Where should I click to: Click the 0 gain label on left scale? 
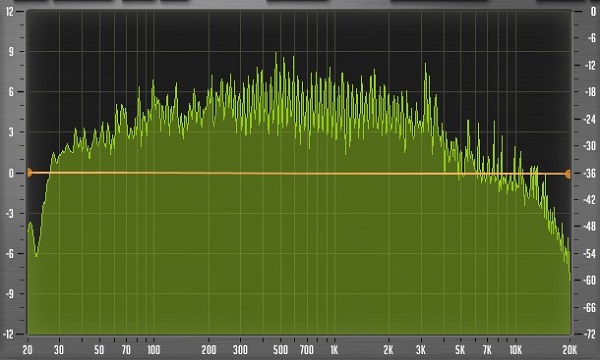point(11,173)
